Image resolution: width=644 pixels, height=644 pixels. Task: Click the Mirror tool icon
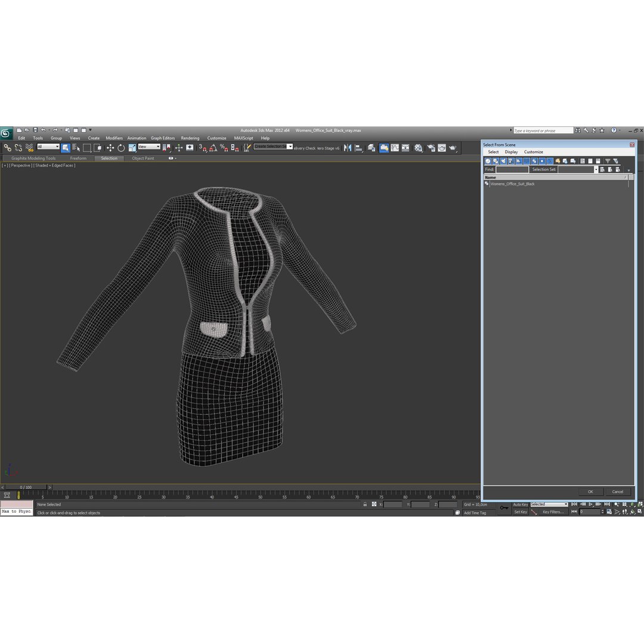click(x=348, y=148)
